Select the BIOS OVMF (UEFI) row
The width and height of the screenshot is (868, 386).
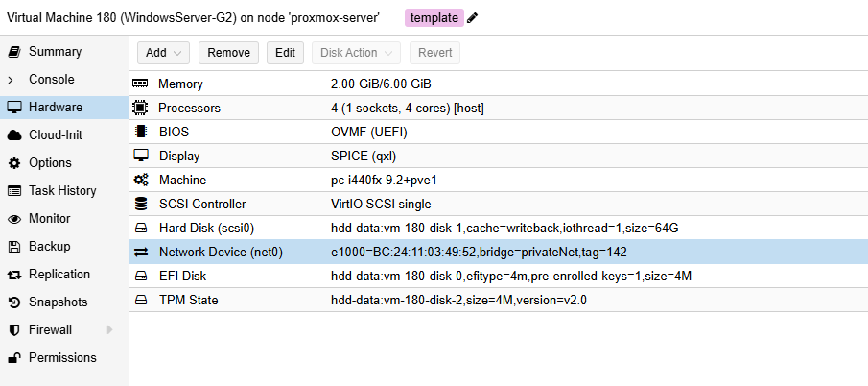(498, 133)
